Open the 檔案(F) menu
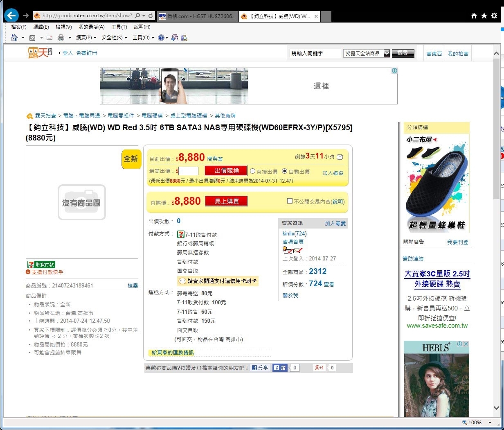The width and height of the screenshot is (504, 430). pyautogui.click(x=19, y=27)
